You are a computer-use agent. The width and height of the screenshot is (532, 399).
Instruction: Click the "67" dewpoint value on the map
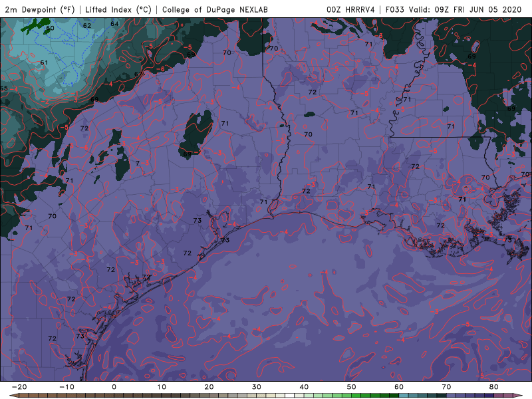(x=138, y=74)
